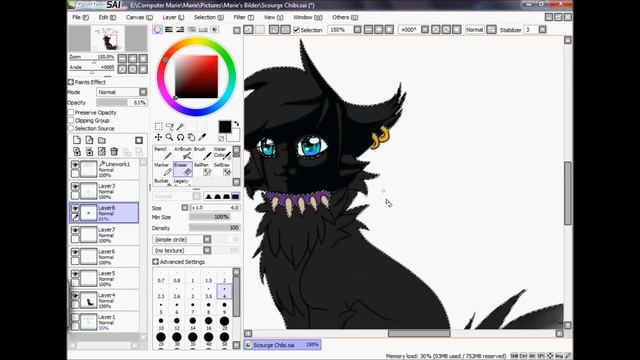Select the Move tool

pos(158,138)
